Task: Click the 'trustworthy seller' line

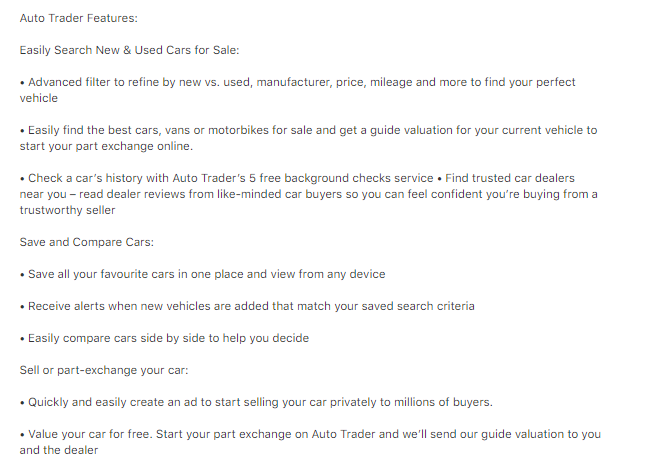Action: 67,210
